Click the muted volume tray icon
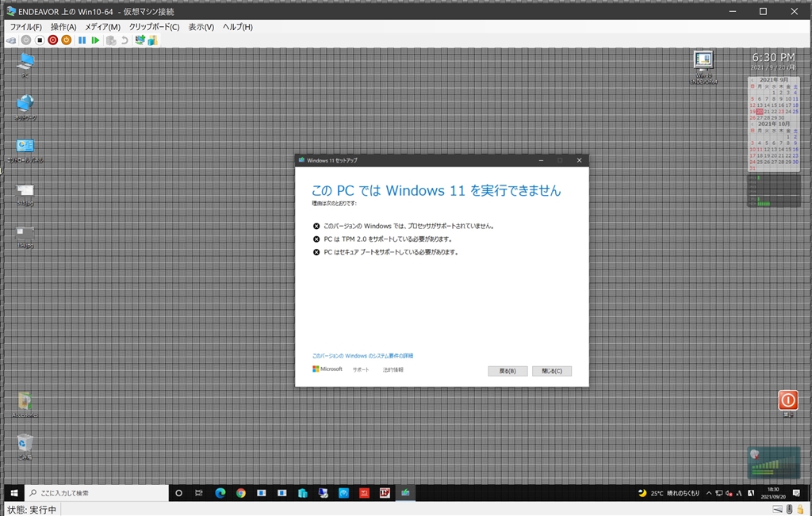Image resolution: width=812 pixels, height=516 pixels. [x=729, y=493]
